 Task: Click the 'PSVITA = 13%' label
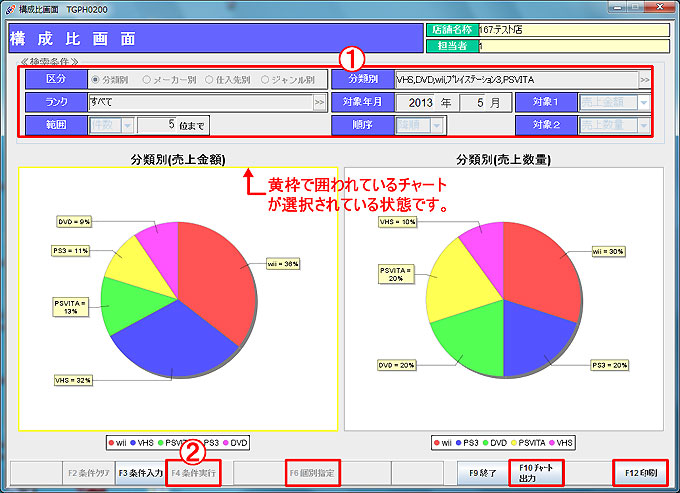pos(70,307)
